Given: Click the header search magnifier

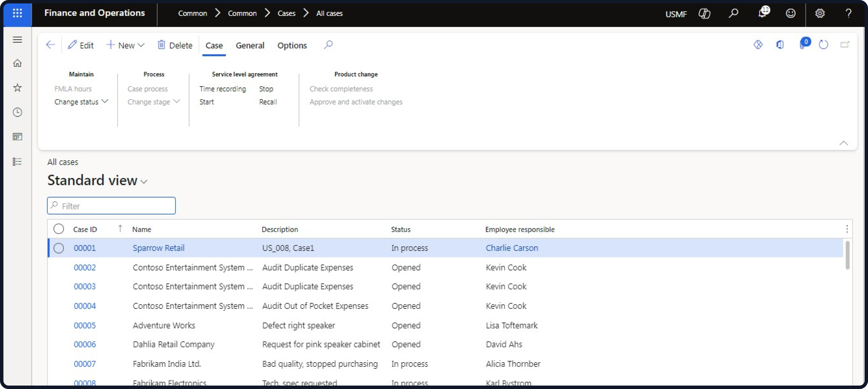Looking at the screenshot, I should [x=733, y=13].
